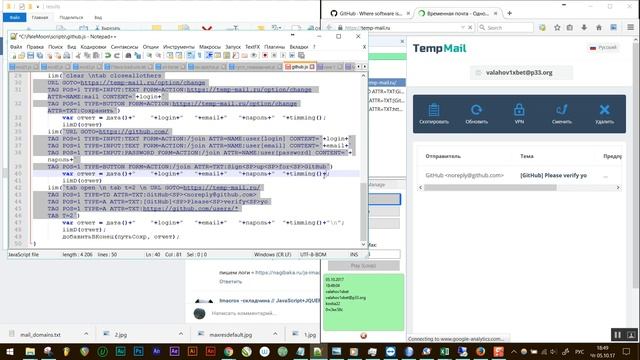Click the Downloads arrow icon in Firefox toolbar
The height and width of the screenshot is (360, 640).
[584, 27]
